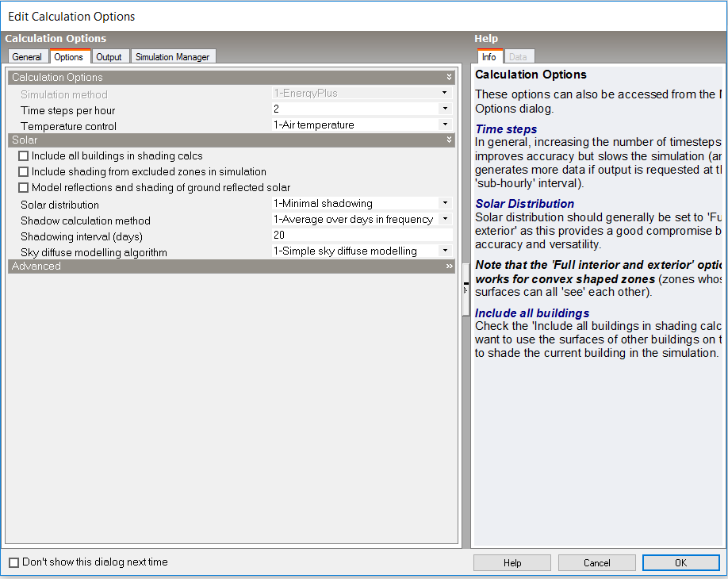728x579 pixels.
Task: Collapse the Calculation Options section
Action: tap(449, 77)
